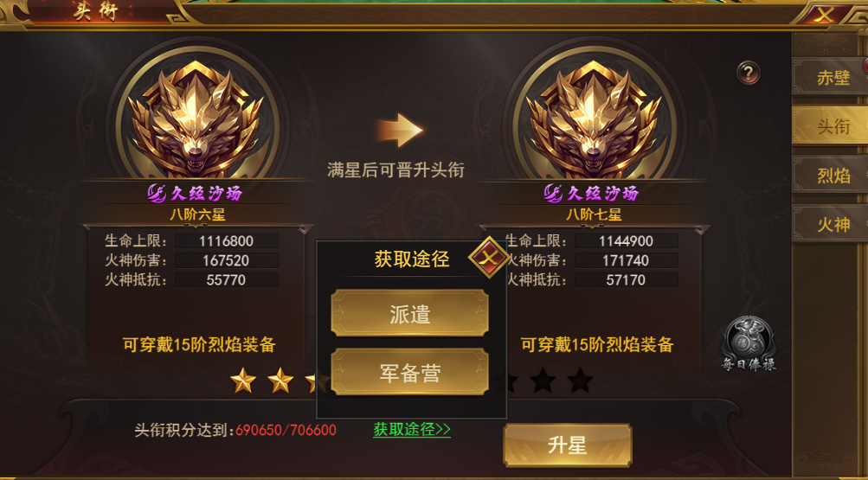Click the golden arrow between emblems
The image size is (868, 480).
pyautogui.click(x=400, y=131)
